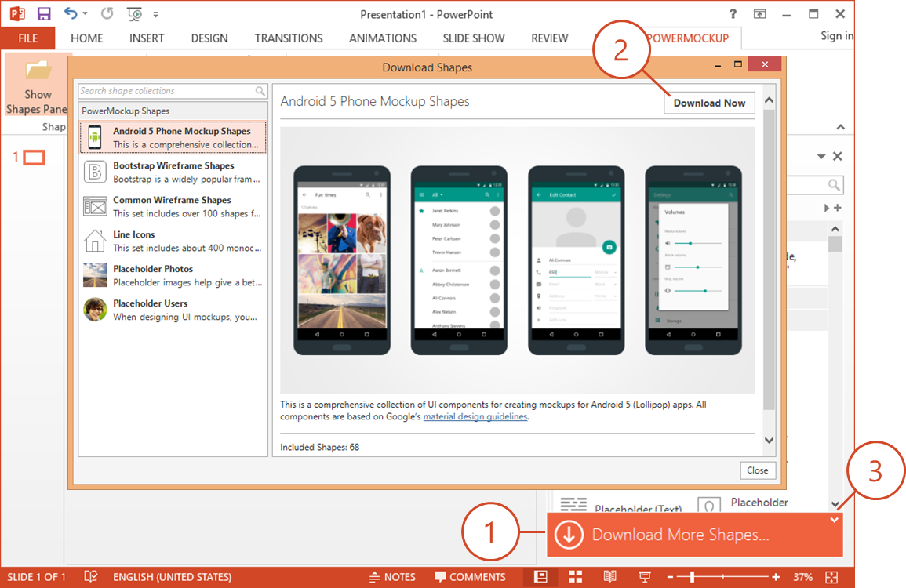Viewport: 906px width, 588px height.
Task: Switch to Slide Sorter view icon
Action: pyautogui.click(x=576, y=576)
